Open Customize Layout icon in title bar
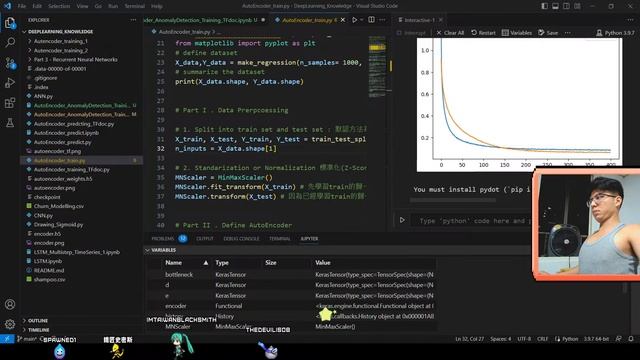 [x=578, y=6]
